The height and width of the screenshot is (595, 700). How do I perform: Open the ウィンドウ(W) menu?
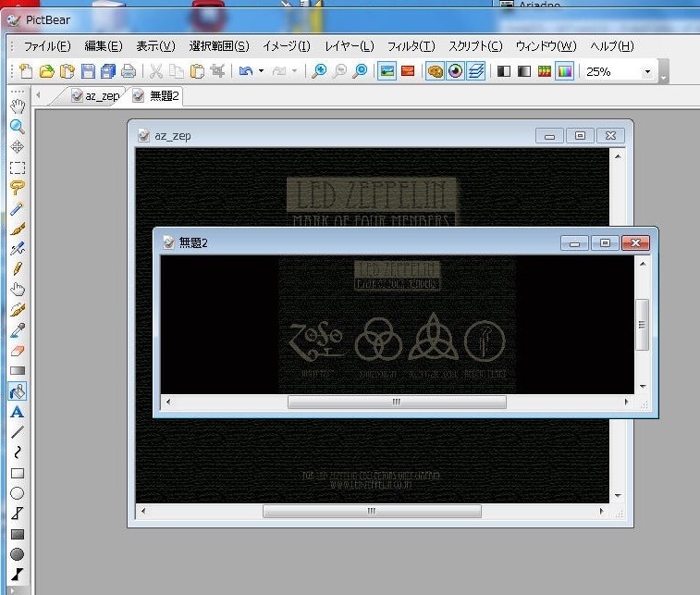point(546,46)
